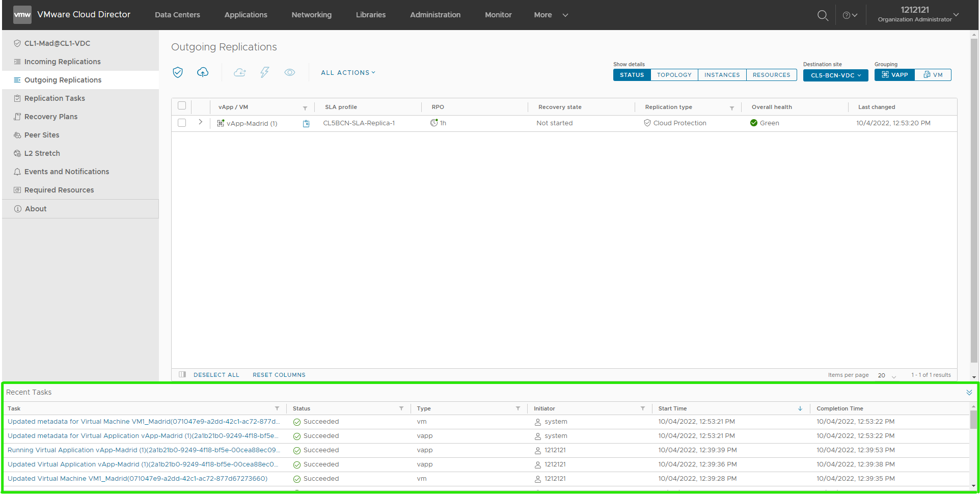Filter the Task column in Recent Tasks
Screen dimensions: 980x494
[x=277, y=408]
